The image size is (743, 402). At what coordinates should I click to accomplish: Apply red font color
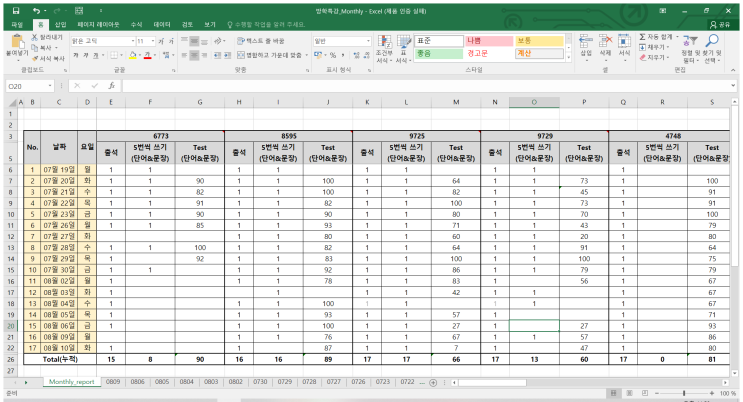tap(148, 55)
